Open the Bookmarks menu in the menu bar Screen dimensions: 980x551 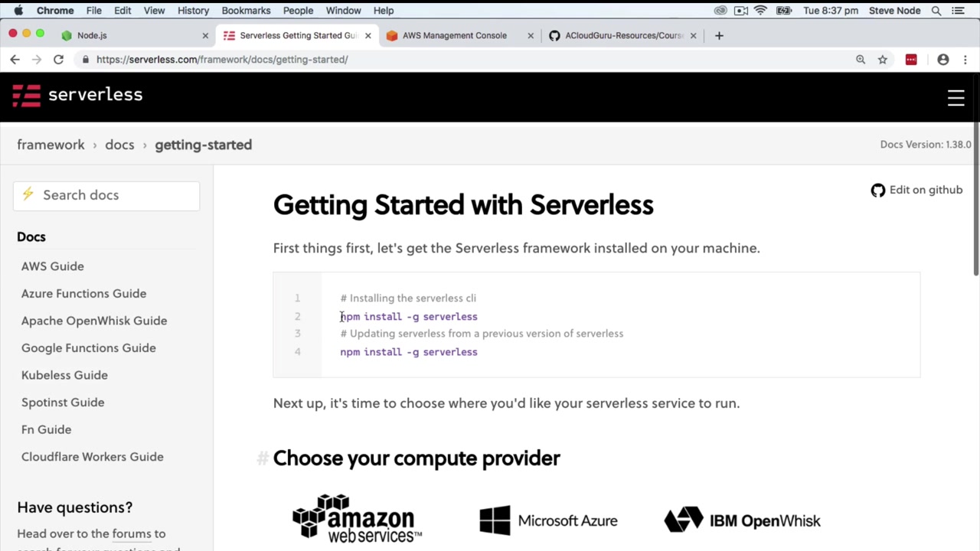pyautogui.click(x=246, y=11)
